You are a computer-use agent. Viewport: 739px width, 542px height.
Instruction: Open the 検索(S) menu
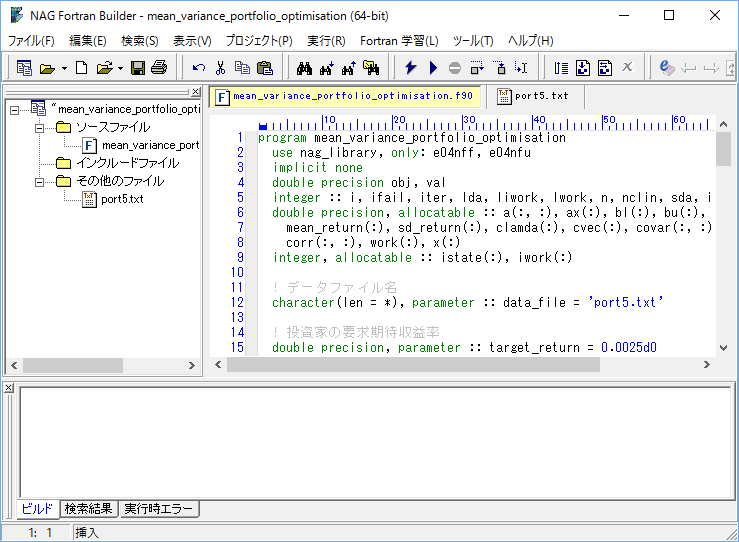pyautogui.click(x=140, y=41)
